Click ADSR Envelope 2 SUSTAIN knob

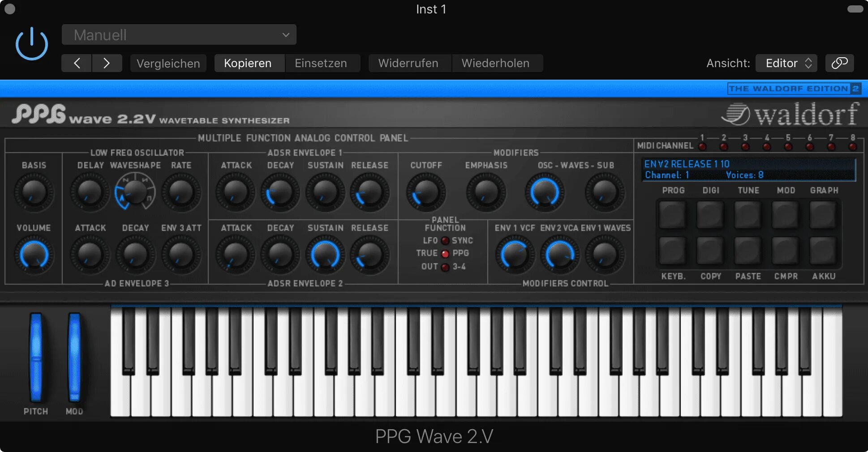pyautogui.click(x=325, y=255)
